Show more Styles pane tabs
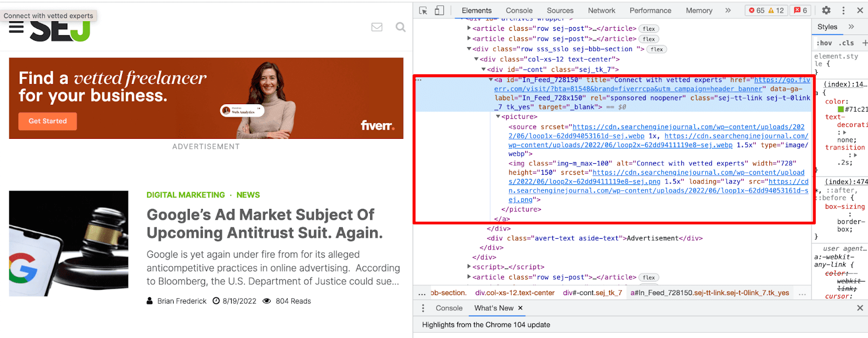868x338 pixels. tap(851, 27)
